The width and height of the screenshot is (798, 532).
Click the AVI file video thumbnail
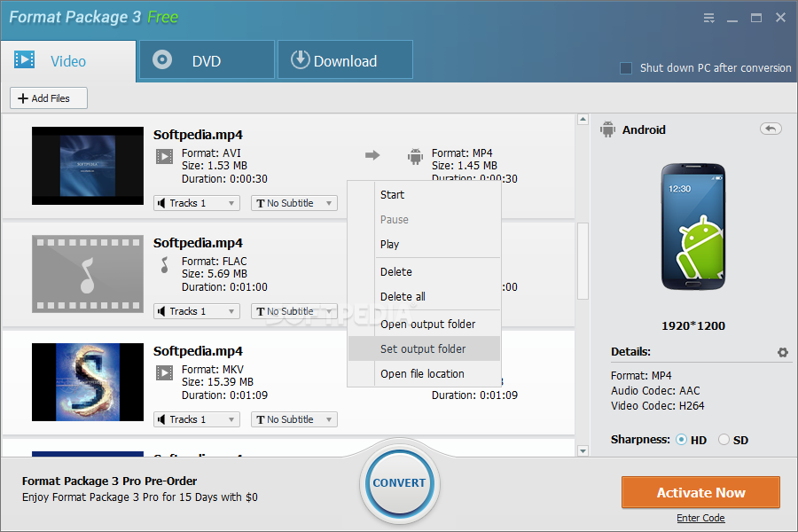click(x=88, y=166)
